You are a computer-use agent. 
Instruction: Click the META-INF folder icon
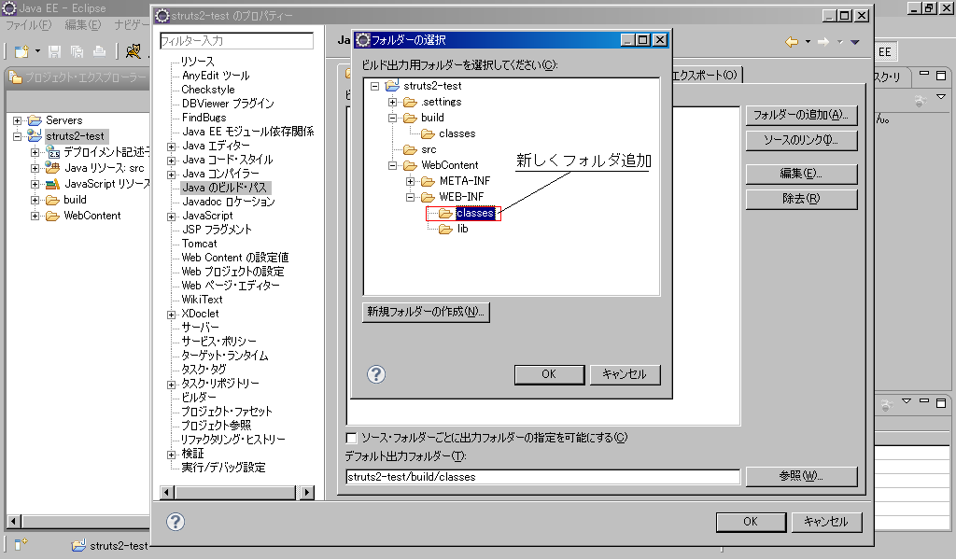[x=428, y=181]
